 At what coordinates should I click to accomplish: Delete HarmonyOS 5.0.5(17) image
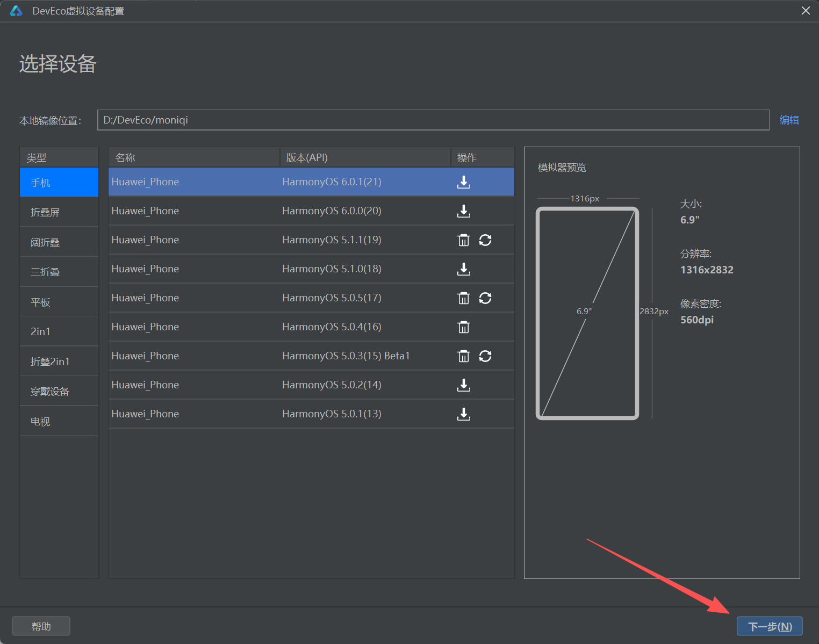pyautogui.click(x=464, y=298)
